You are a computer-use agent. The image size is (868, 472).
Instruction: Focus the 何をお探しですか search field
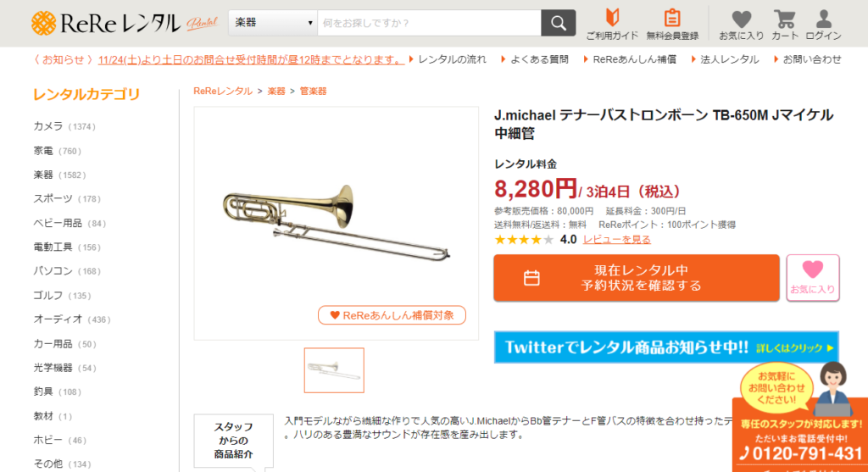coord(429,23)
